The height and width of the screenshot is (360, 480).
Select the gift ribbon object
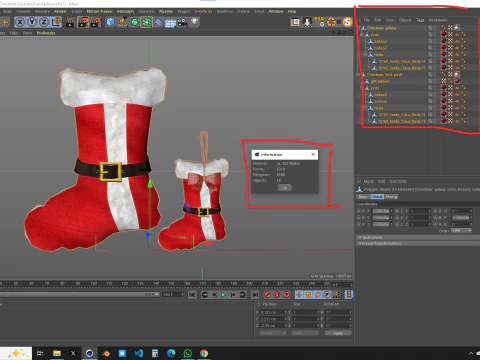click(x=379, y=81)
